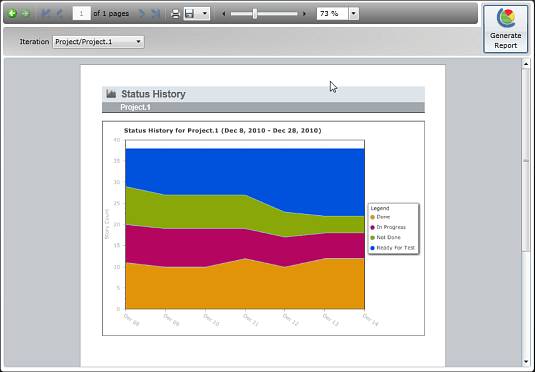Image resolution: width=535 pixels, height=372 pixels.
Task: Click the "Project.1" subheading text
Action: pos(135,107)
